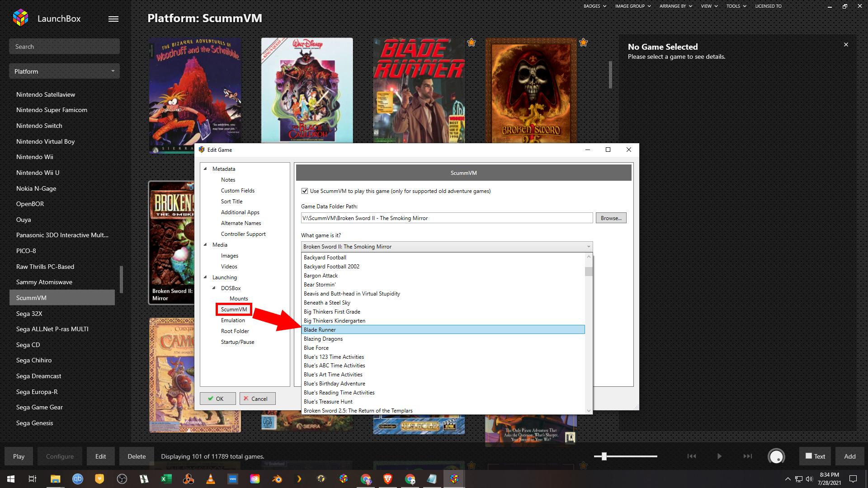Collapse the Launching tree node

[205, 277]
